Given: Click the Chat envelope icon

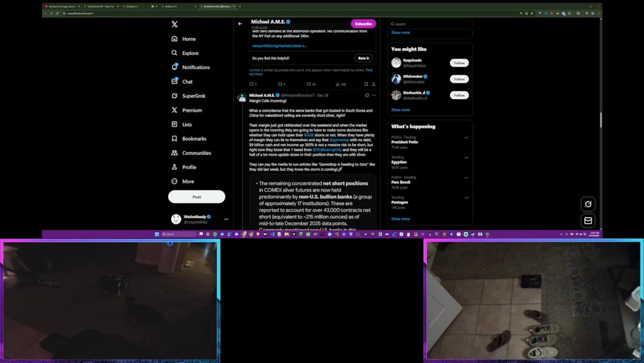Looking at the screenshot, I should click(x=174, y=81).
